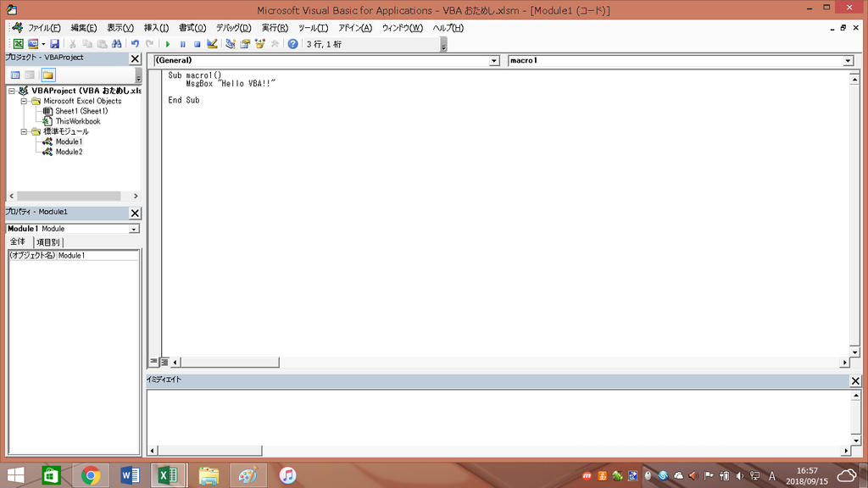The width and height of the screenshot is (868, 488).
Task: Open Word from the taskbar
Action: pos(130,475)
